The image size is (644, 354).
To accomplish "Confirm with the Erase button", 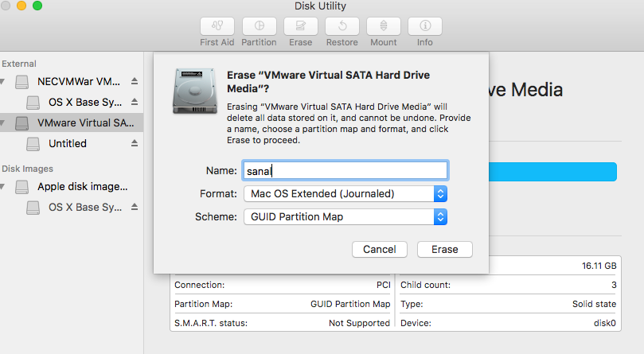I will [x=444, y=249].
